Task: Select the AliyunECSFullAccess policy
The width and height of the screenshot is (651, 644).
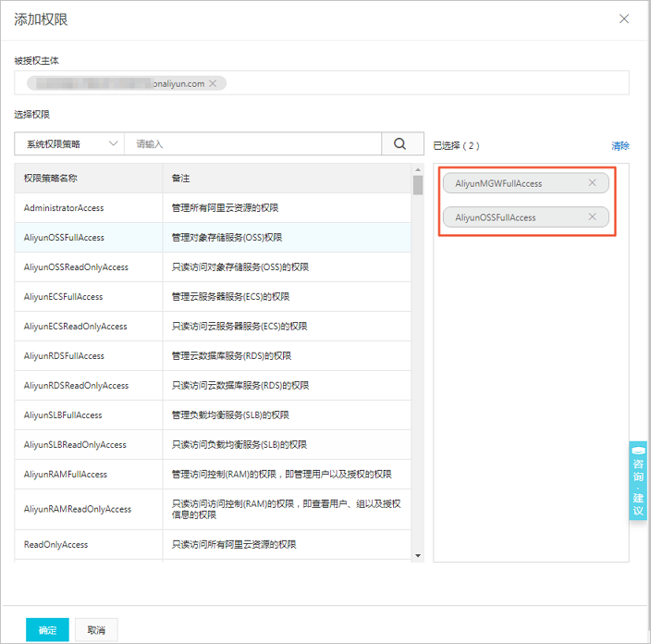Action: tap(213, 297)
